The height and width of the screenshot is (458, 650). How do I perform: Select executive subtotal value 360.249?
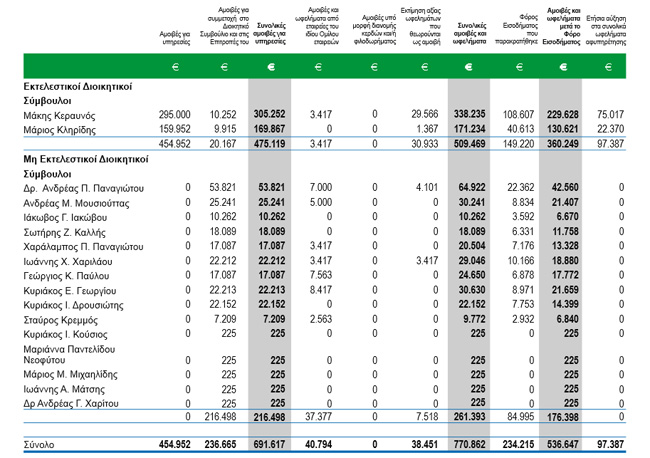tap(563, 144)
